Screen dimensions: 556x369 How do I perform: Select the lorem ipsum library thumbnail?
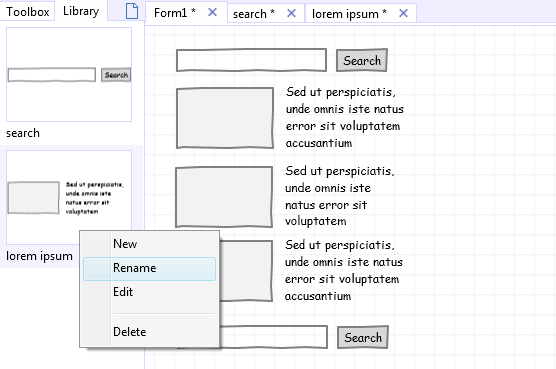(x=69, y=197)
